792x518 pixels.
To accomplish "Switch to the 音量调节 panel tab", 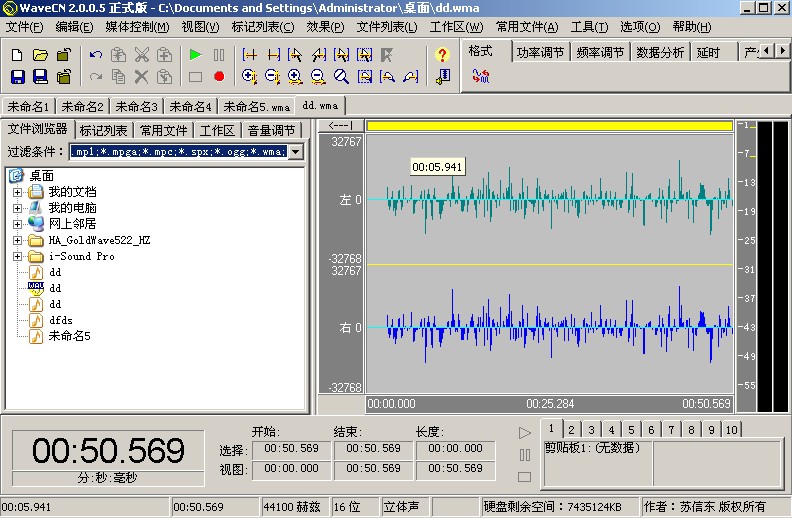I will click(272, 131).
